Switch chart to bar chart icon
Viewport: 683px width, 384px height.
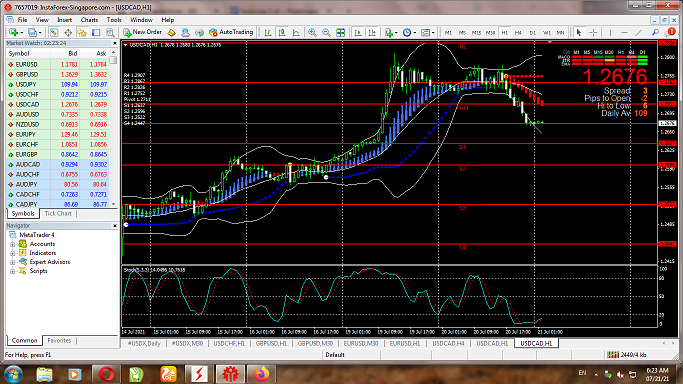(268, 32)
